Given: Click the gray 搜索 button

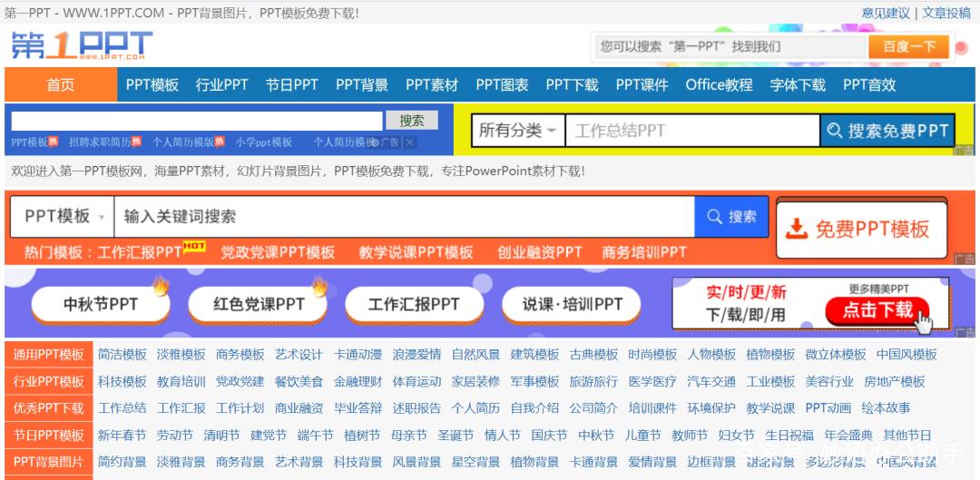Looking at the screenshot, I should (x=411, y=120).
